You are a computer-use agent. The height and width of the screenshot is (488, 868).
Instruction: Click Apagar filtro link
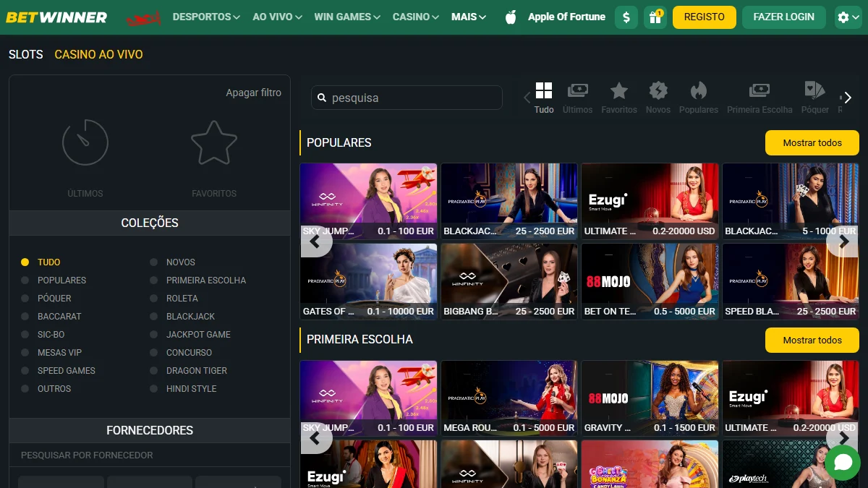click(253, 93)
